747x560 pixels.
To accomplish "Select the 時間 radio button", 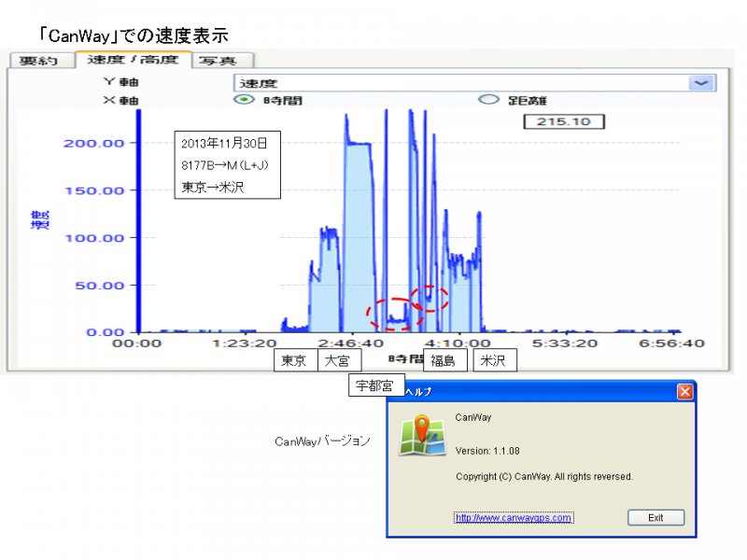I will pyautogui.click(x=247, y=100).
